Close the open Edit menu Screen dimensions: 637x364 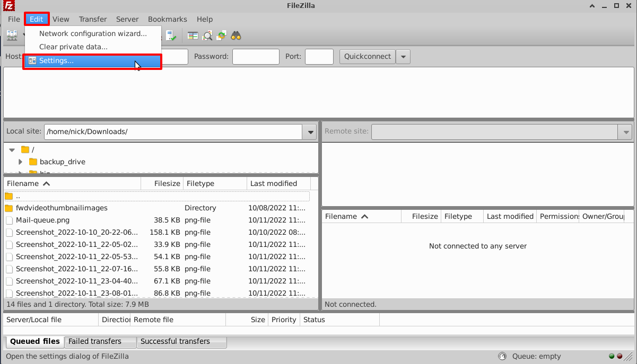(37, 19)
